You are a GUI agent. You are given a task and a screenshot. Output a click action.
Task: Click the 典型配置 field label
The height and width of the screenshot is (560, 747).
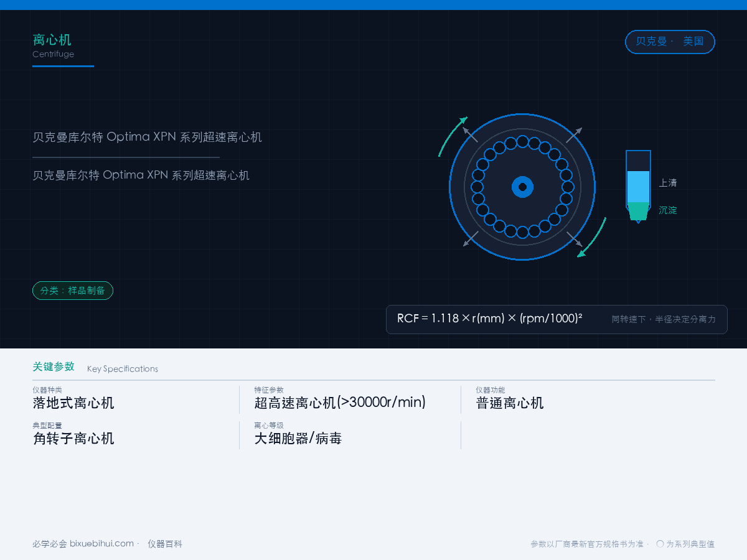[x=47, y=426]
